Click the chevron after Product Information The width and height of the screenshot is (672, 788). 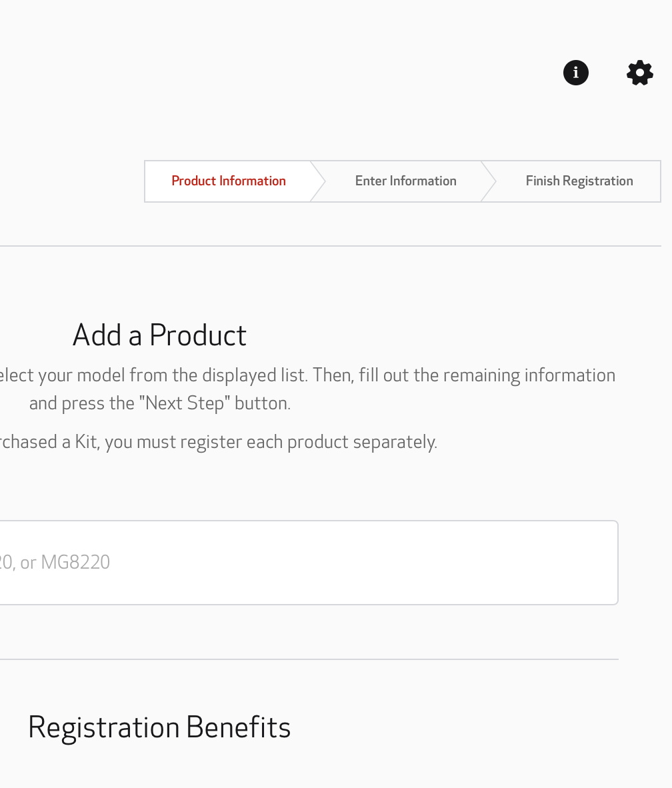tap(318, 181)
